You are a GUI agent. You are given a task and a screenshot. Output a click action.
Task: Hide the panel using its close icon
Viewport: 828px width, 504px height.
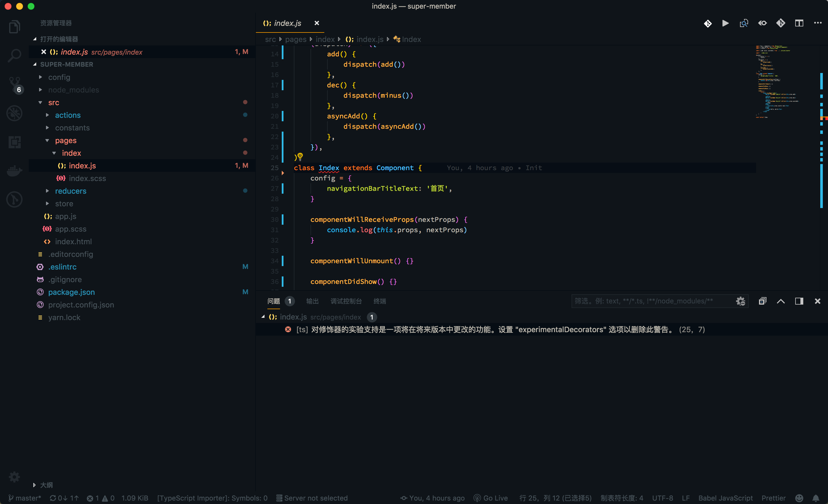[x=818, y=301]
